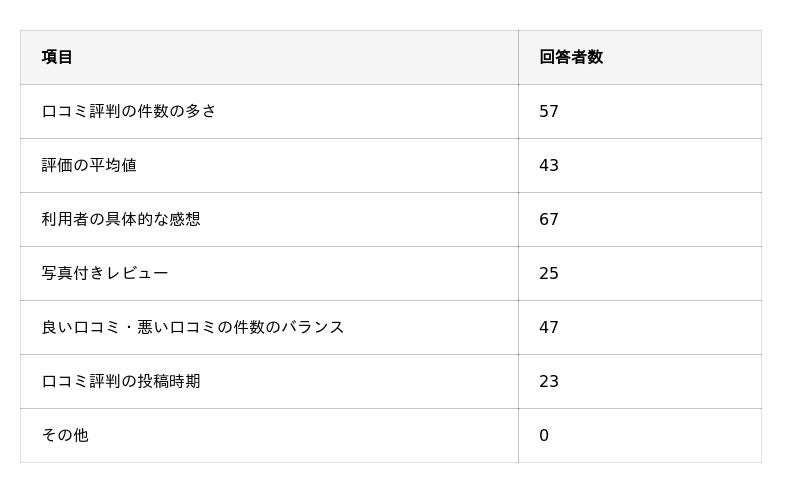Click the value 57 in the table
This screenshot has width=800, height=493.
tap(549, 111)
